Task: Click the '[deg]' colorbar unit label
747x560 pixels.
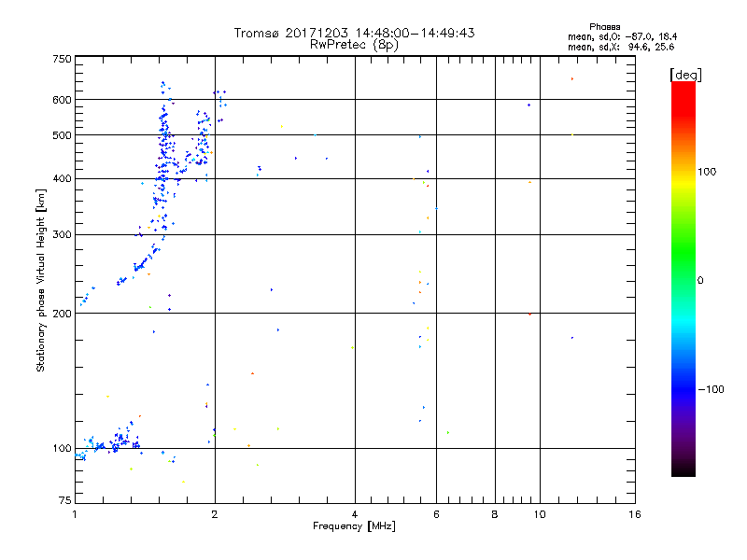Action: [685, 76]
